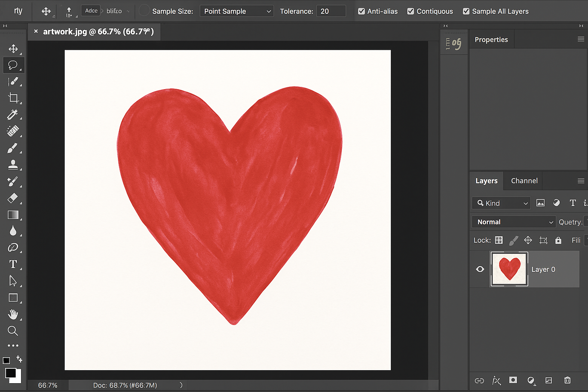Screen dimensions: 588x392
Task: Activate the Hand tool
Action: tap(13, 314)
